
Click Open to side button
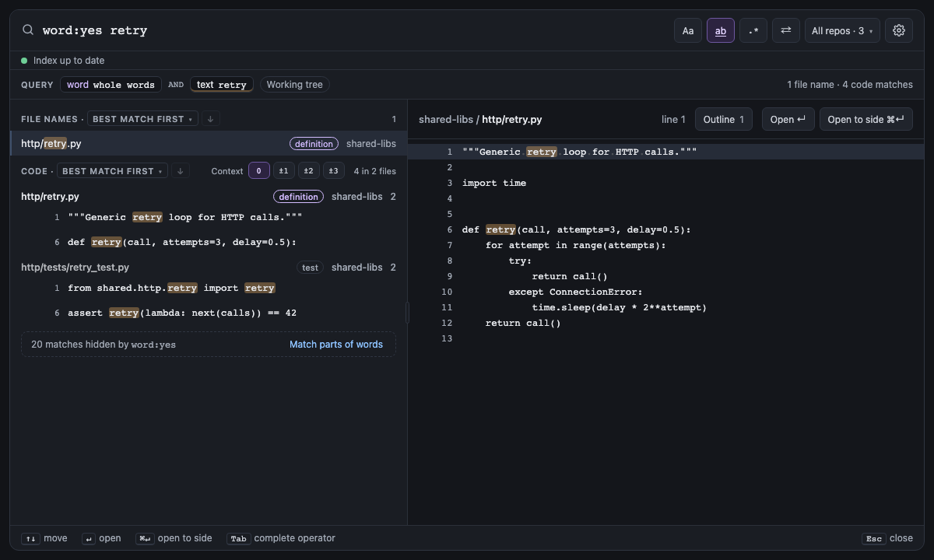pos(866,119)
